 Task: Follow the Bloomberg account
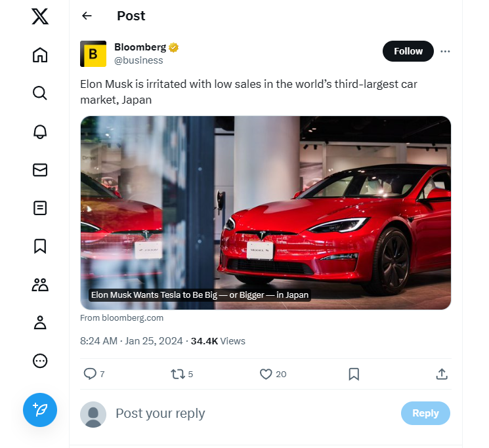tap(408, 51)
